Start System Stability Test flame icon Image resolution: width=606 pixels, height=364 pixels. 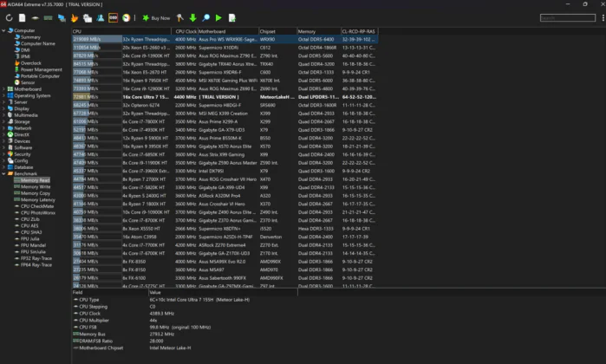[x=75, y=18]
